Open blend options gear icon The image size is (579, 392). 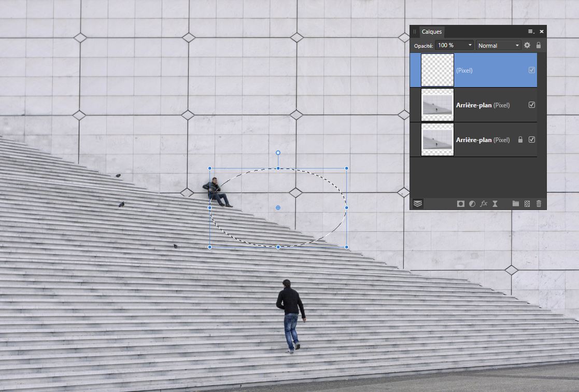pos(527,45)
